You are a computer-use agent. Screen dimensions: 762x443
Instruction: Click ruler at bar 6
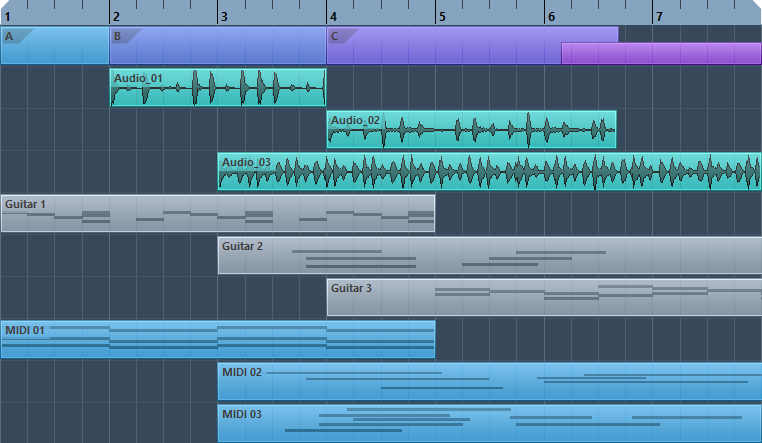point(551,17)
